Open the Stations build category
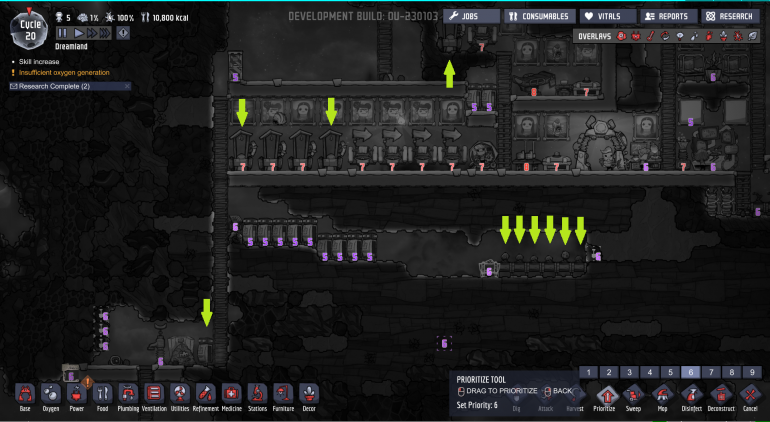Image resolution: width=770 pixels, height=422 pixels. click(x=257, y=394)
